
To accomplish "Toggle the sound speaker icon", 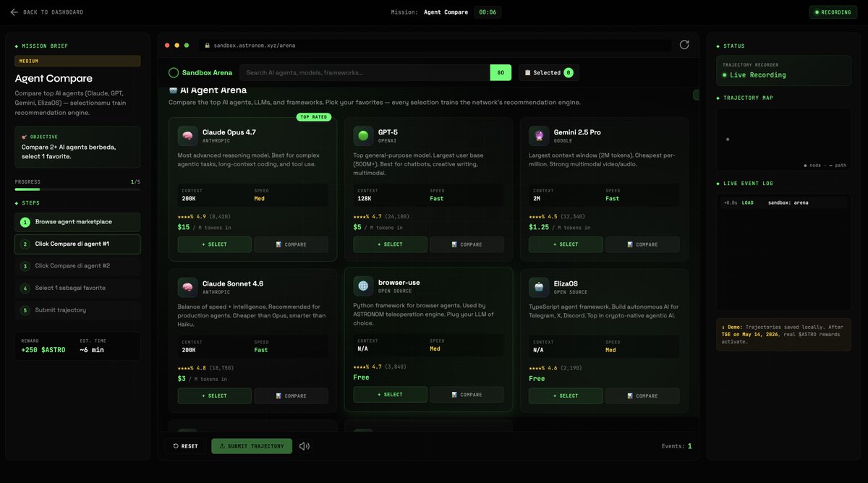I will point(305,446).
